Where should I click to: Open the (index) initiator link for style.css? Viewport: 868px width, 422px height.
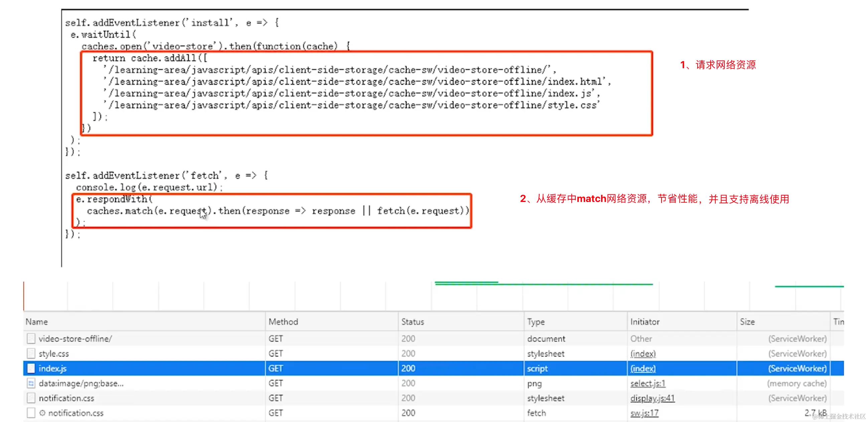642,353
